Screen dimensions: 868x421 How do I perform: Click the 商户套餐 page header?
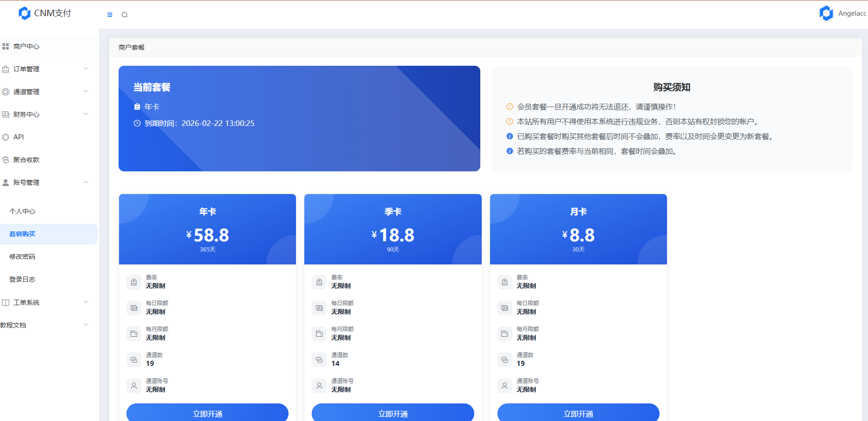132,47
